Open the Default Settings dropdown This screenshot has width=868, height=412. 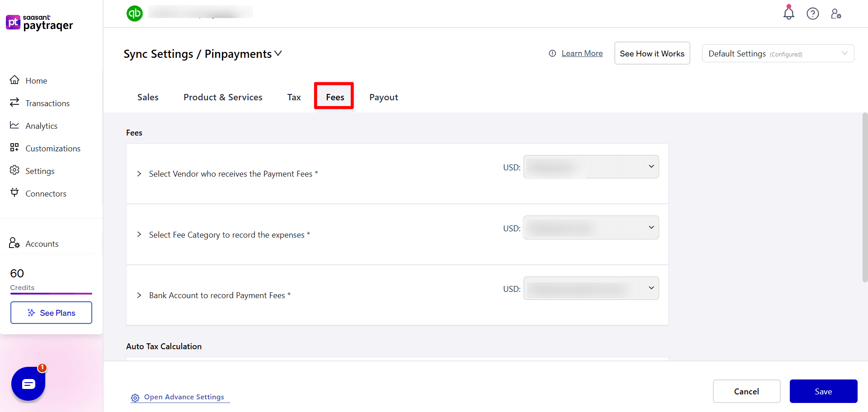tap(778, 53)
